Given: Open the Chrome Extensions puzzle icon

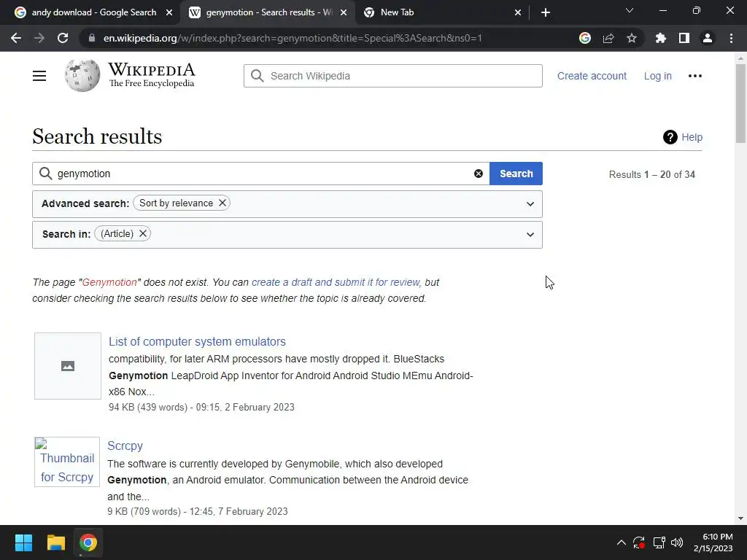Looking at the screenshot, I should (660, 38).
